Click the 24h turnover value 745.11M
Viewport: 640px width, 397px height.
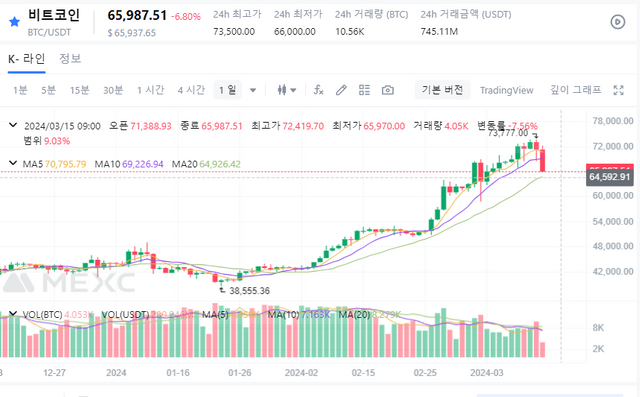tap(439, 31)
